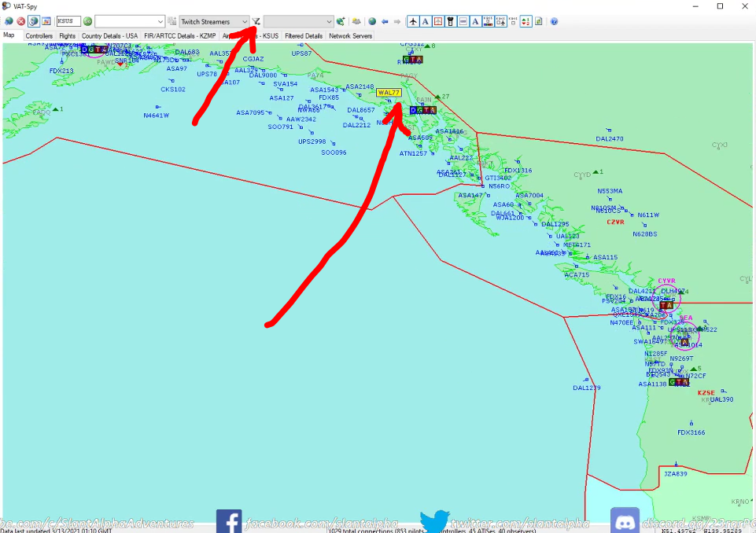
Task: Click the green Go button
Action: pyautogui.click(x=87, y=21)
